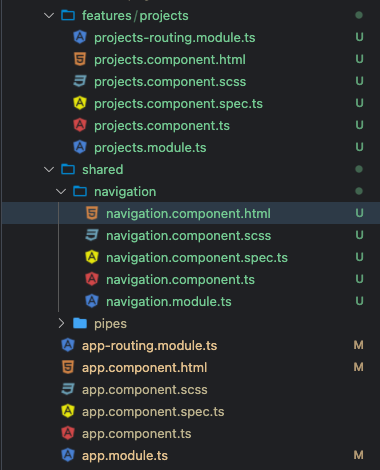Screen dimensions: 380x470
Task: Click blue Angular icon of navigation.module.ts
Action: (92, 301)
